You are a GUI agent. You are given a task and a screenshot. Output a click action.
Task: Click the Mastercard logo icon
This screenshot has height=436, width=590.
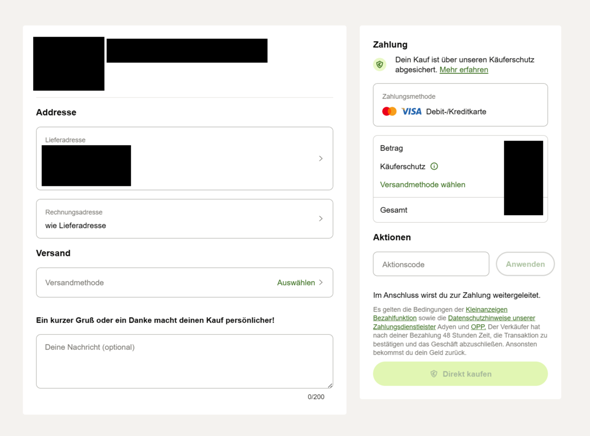coord(389,111)
